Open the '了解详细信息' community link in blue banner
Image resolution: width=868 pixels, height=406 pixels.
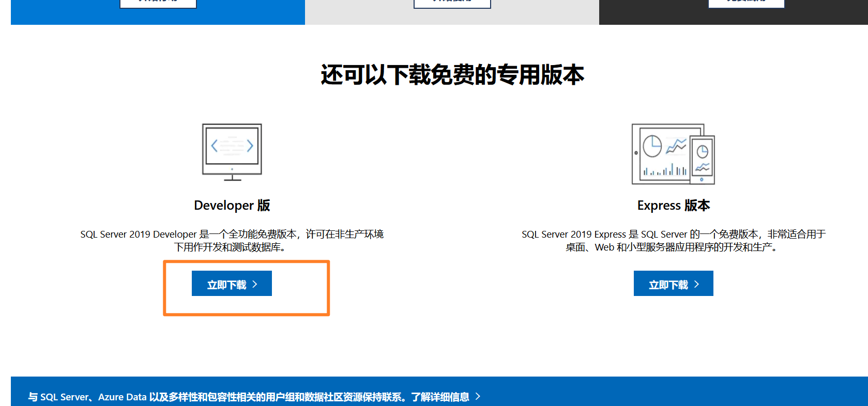coord(440,397)
